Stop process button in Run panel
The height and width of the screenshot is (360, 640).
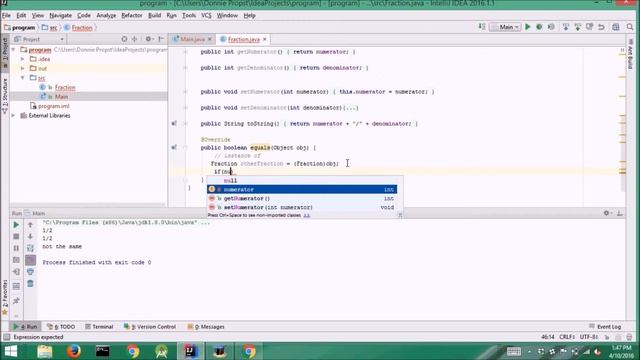(x=16, y=236)
